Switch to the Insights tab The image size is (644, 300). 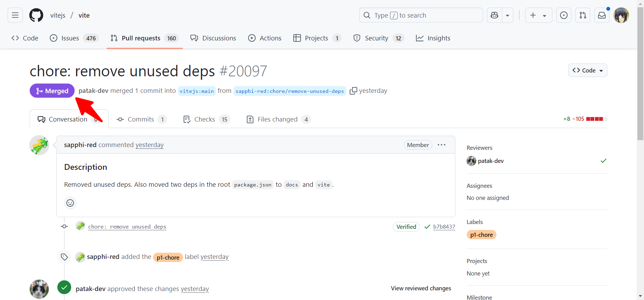433,38
